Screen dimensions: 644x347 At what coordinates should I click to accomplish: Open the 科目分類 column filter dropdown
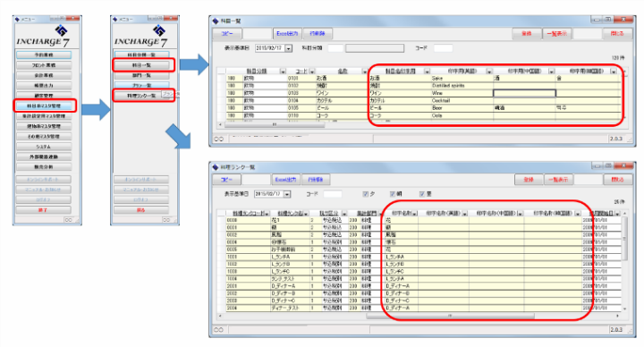click(283, 72)
